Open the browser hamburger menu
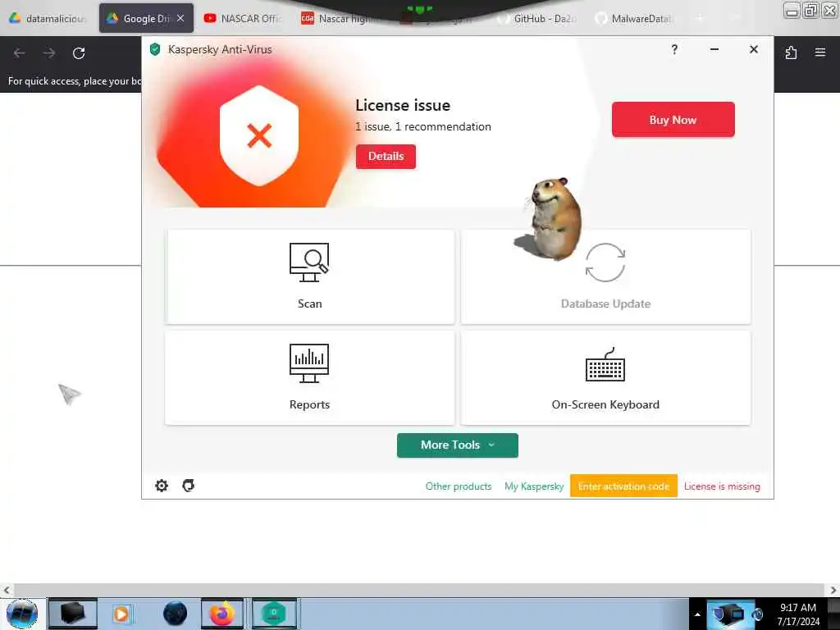Image resolution: width=840 pixels, height=630 pixels. click(x=820, y=52)
